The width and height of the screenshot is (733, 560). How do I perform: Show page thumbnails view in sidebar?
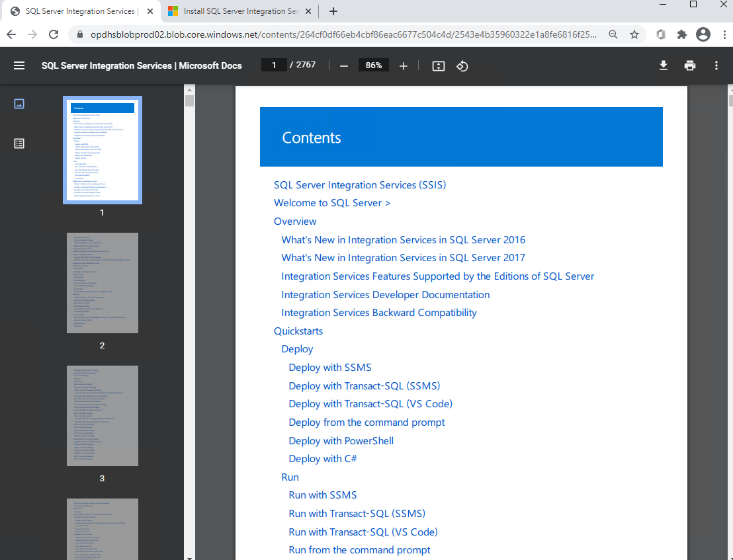pyautogui.click(x=19, y=104)
